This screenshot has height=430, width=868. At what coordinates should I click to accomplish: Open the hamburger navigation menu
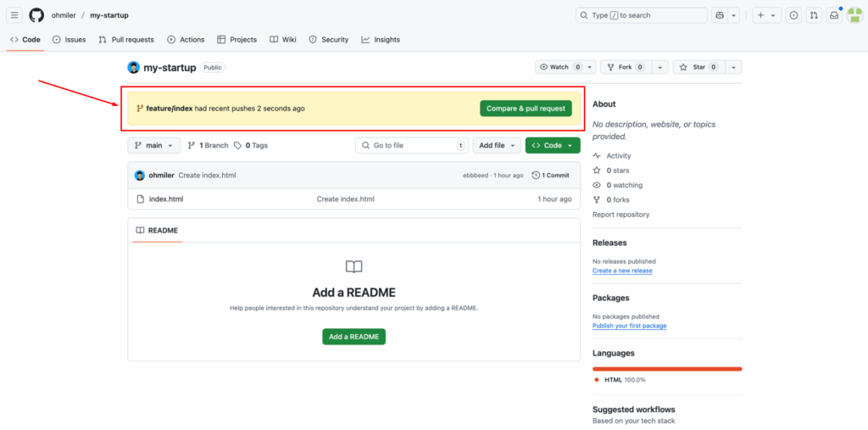14,15
